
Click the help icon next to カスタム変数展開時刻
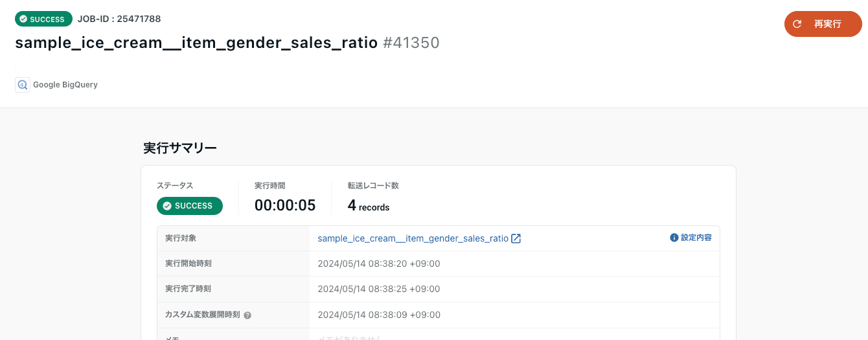(247, 315)
